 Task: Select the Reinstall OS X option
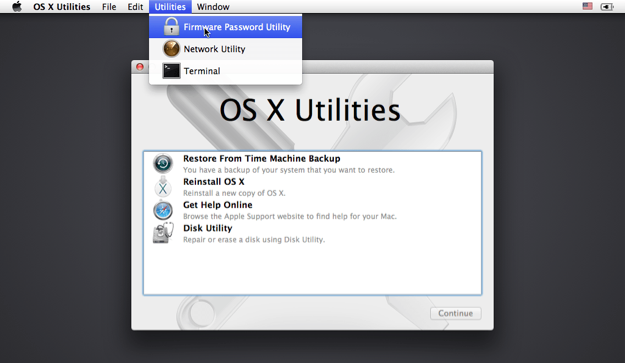tap(312, 187)
